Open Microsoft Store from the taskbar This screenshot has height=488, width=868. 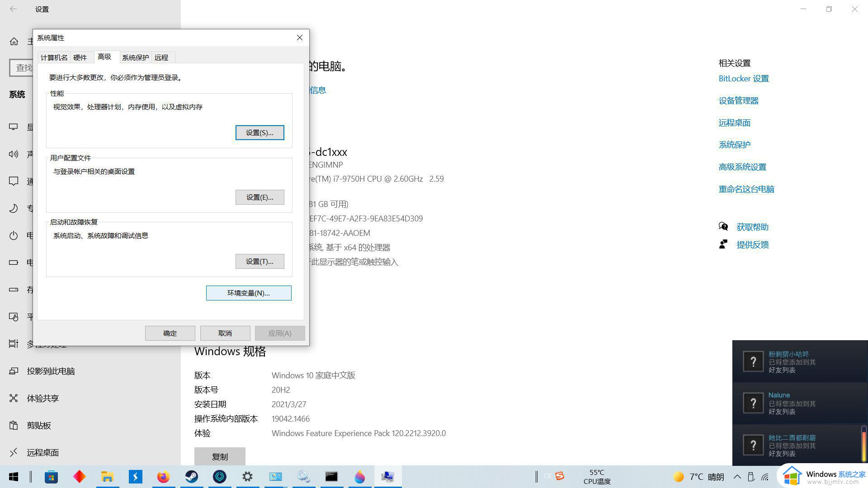click(51, 477)
